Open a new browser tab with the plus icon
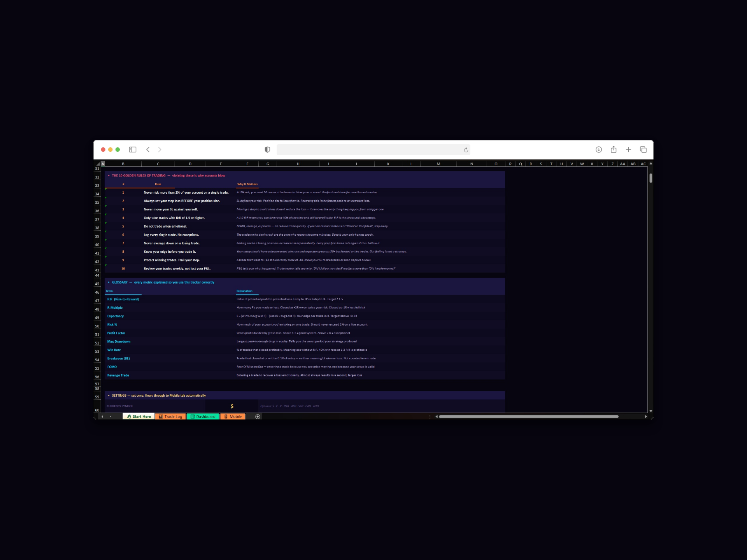This screenshot has width=747, height=560. (628, 149)
